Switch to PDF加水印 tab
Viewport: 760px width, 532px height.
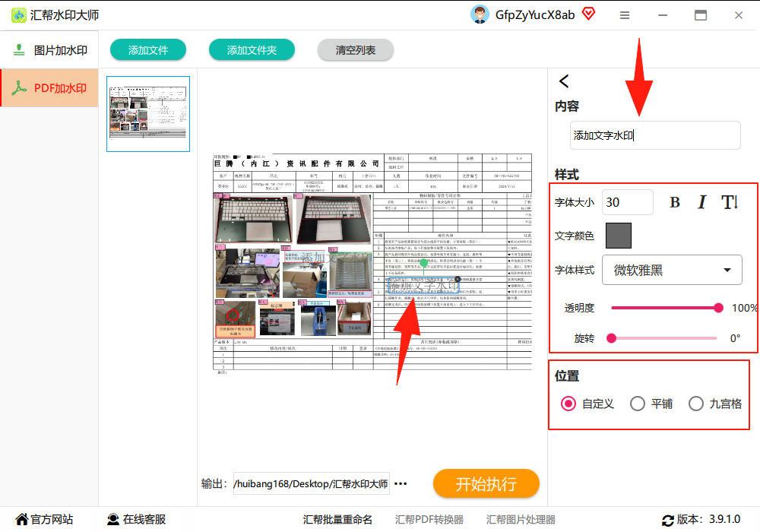click(50, 87)
